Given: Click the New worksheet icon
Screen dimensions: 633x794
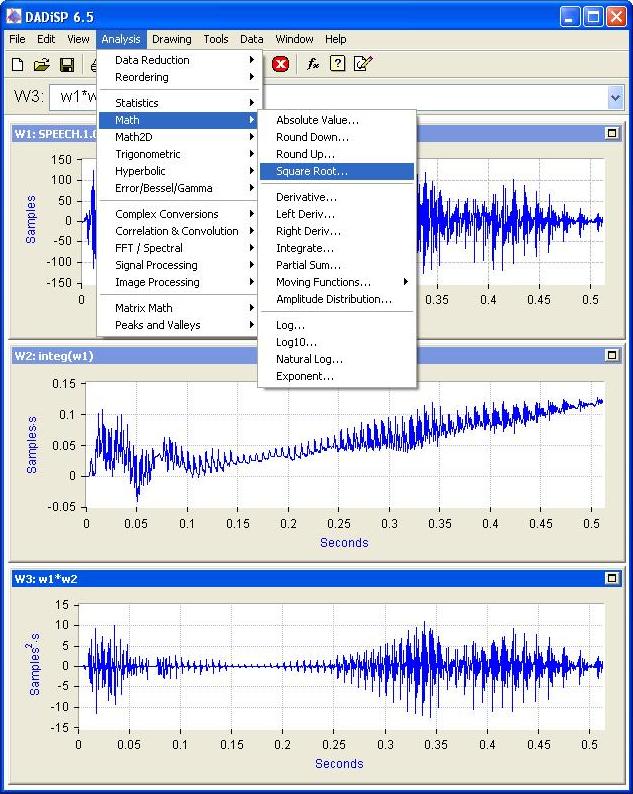Looking at the screenshot, I should point(18,64).
